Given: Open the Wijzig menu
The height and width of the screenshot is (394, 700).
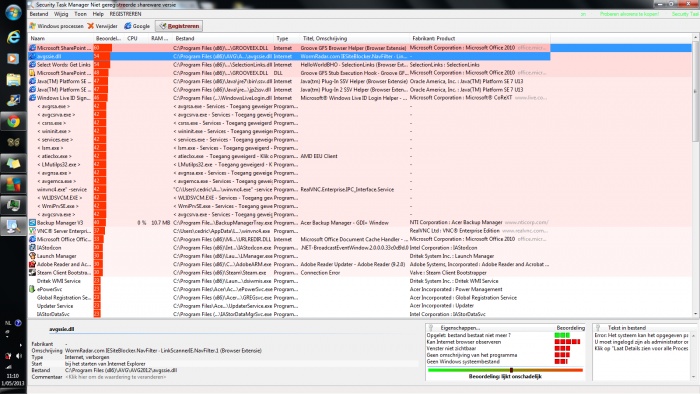Looking at the screenshot, I should coord(61,14).
